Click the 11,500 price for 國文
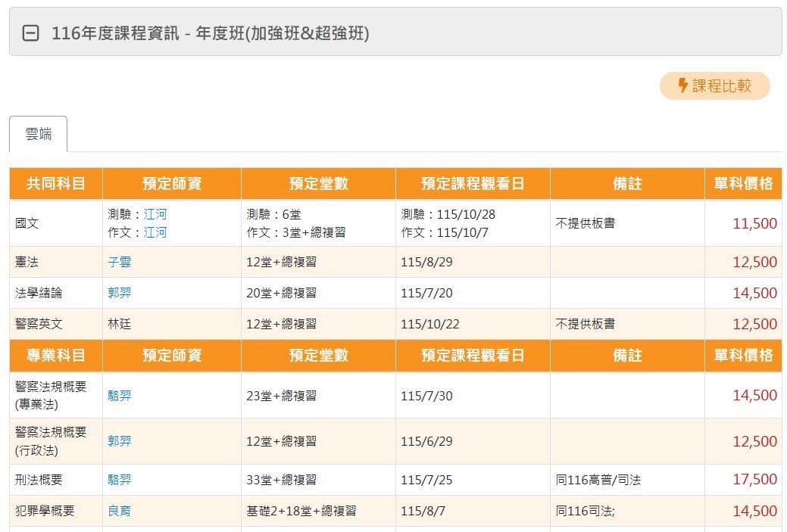Screen dimensions: 787x532 754,223
